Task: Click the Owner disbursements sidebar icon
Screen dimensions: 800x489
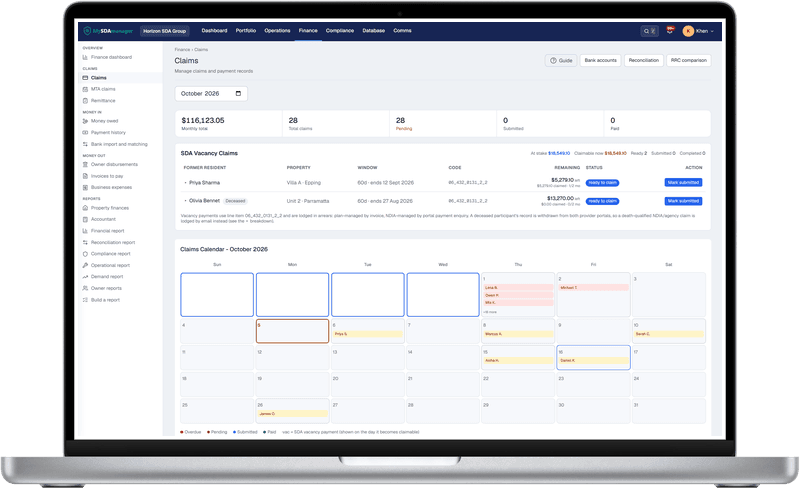Action: coord(85,164)
